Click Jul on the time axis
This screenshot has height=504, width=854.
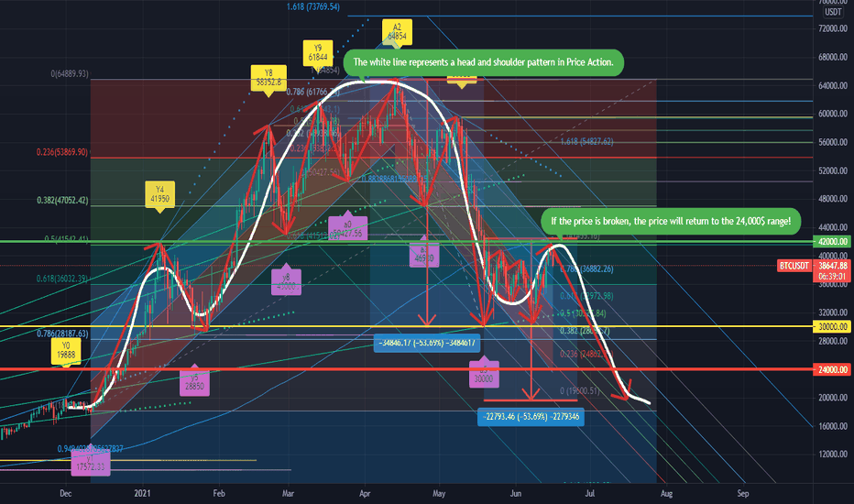coord(589,494)
